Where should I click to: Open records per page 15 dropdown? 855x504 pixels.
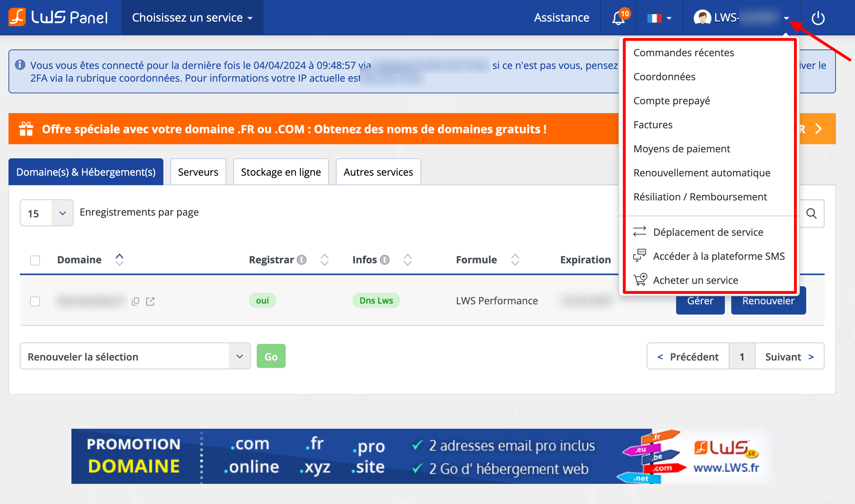tap(47, 213)
